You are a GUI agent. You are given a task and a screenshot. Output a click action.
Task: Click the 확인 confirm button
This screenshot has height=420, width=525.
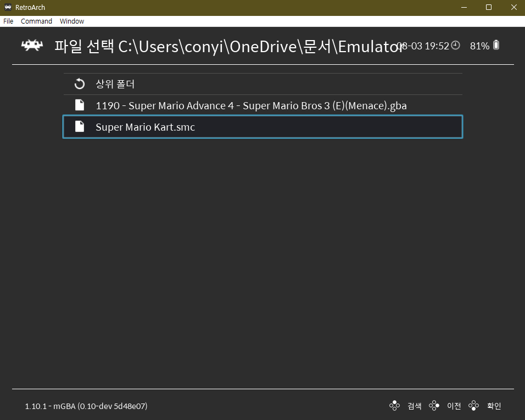(x=494, y=406)
